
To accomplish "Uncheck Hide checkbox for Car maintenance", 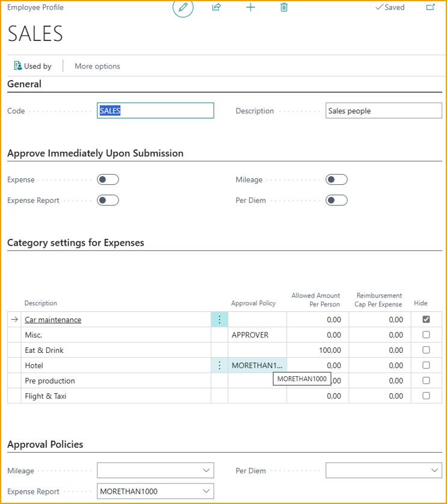I will [426, 320].
